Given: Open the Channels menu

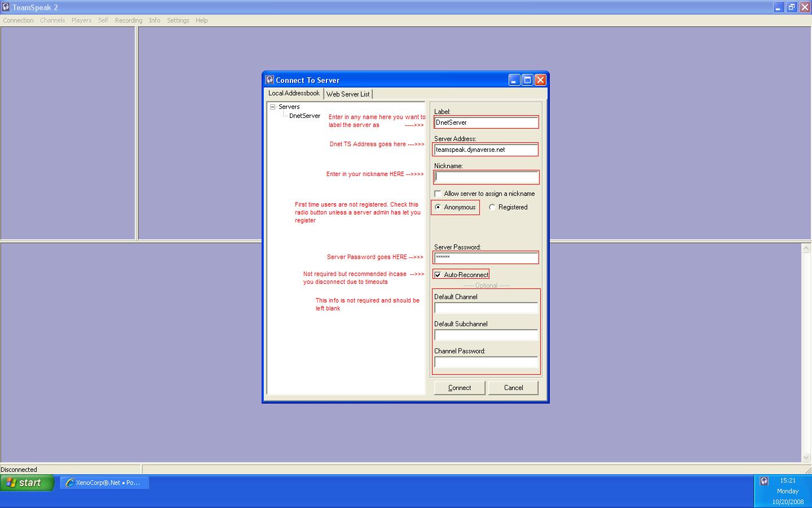Looking at the screenshot, I should click(52, 20).
